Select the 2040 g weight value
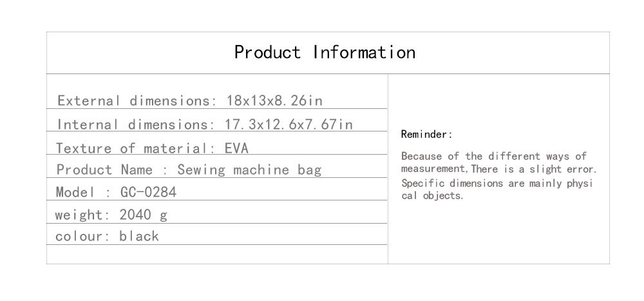The width and height of the screenshot is (644, 301). pyautogui.click(x=143, y=215)
